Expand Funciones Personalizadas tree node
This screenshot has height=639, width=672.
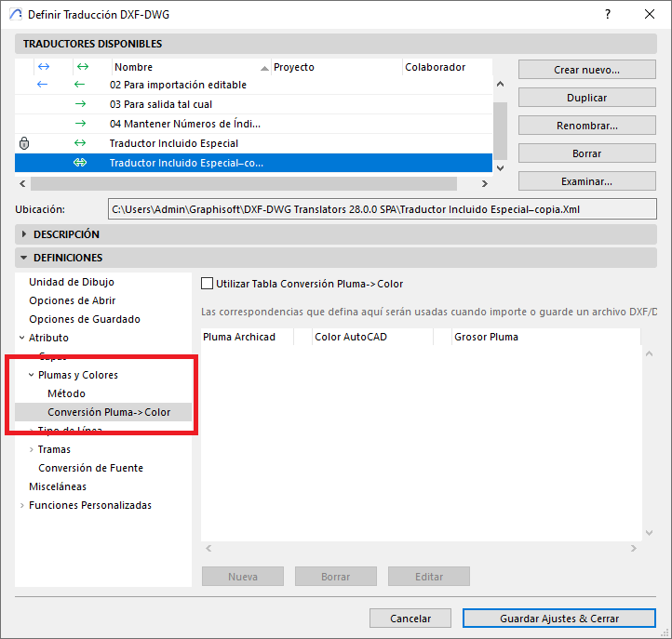[22, 505]
